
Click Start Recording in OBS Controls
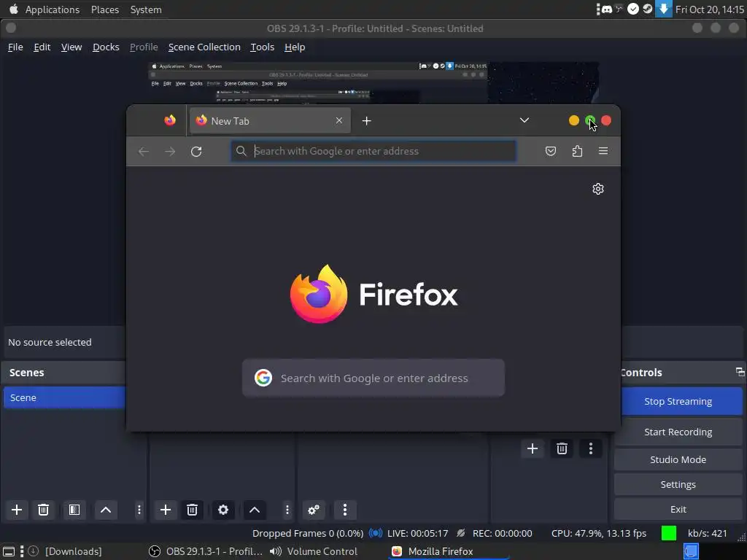pos(678,432)
